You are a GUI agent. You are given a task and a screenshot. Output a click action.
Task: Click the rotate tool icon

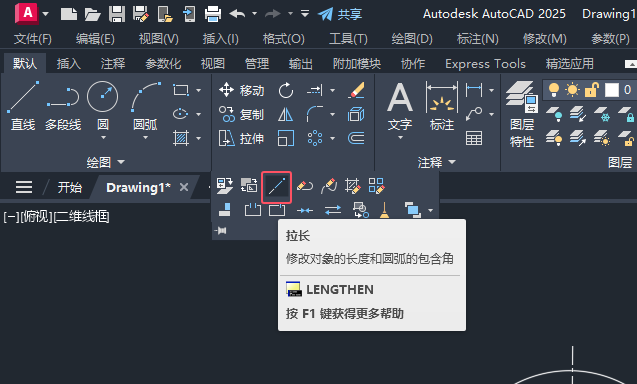[x=286, y=90]
